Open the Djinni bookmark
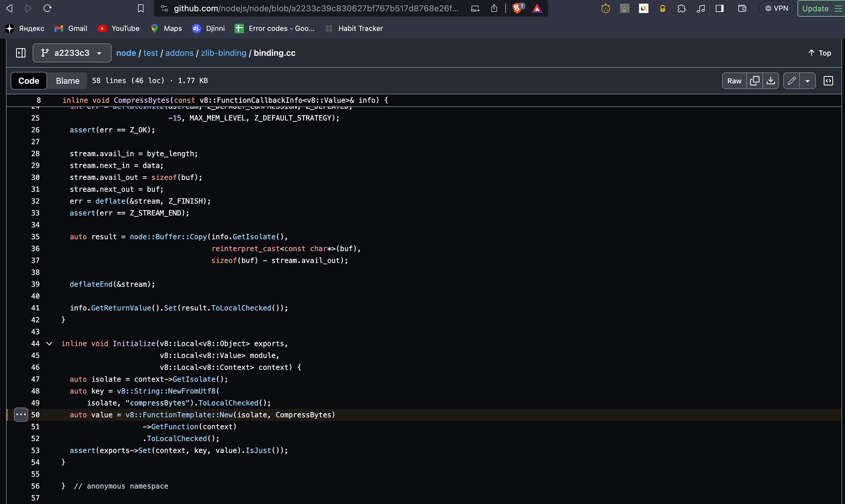This screenshot has height=504, width=845. [x=208, y=29]
